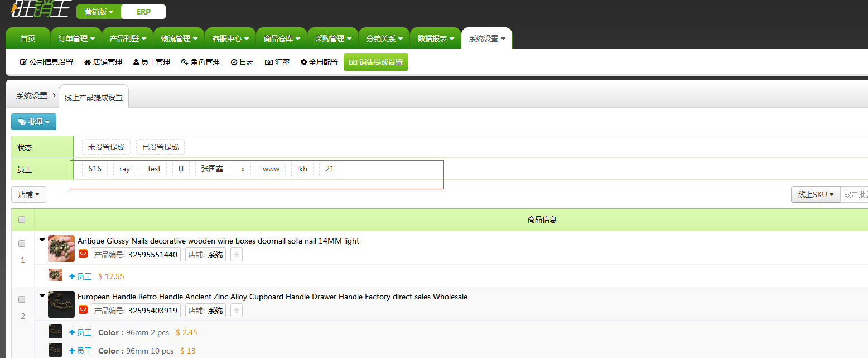Expand the 采购管理 dropdown menu
The image size is (868, 358).
pos(333,39)
